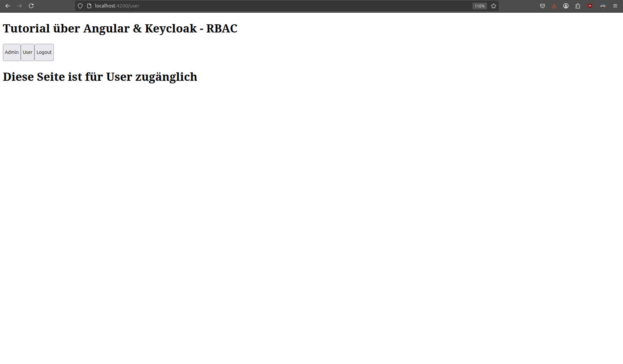The height and width of the screenshot is (364, 623).
Task: Log out with the Logout button
Action: [x=44, y=52]
